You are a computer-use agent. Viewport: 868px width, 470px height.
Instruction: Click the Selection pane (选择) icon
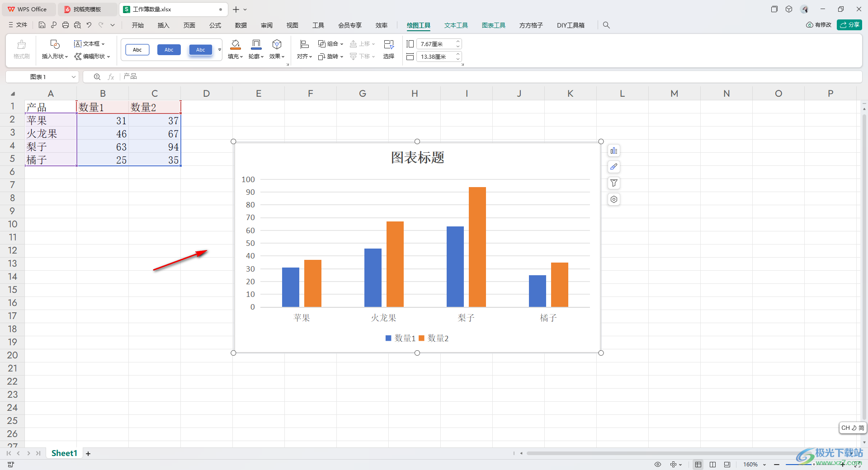point(389,44)
